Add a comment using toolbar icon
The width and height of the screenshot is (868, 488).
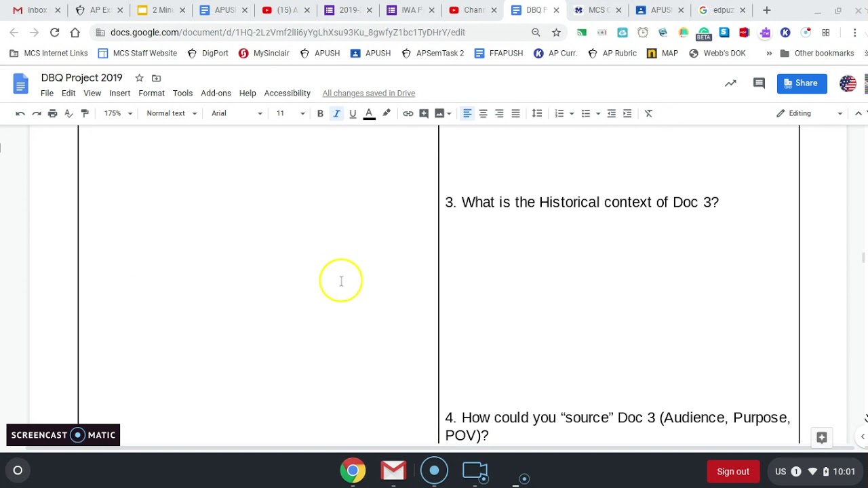tap(424, 113)
